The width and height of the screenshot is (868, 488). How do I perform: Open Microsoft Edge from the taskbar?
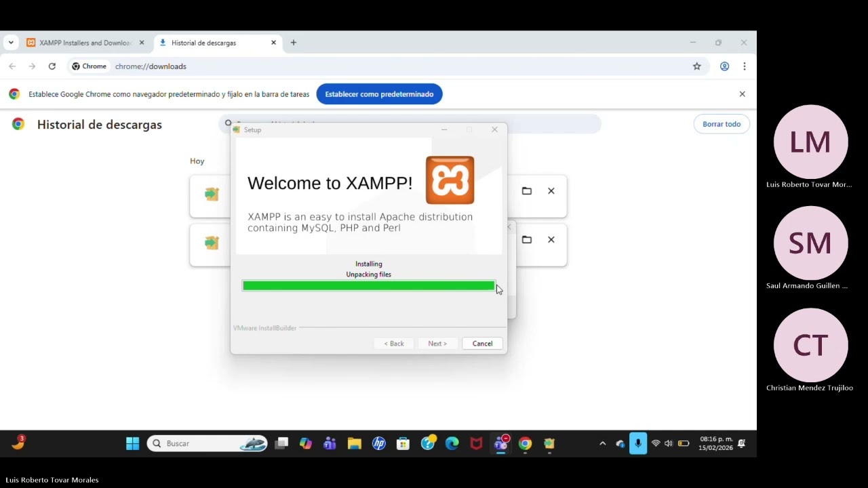452,443
